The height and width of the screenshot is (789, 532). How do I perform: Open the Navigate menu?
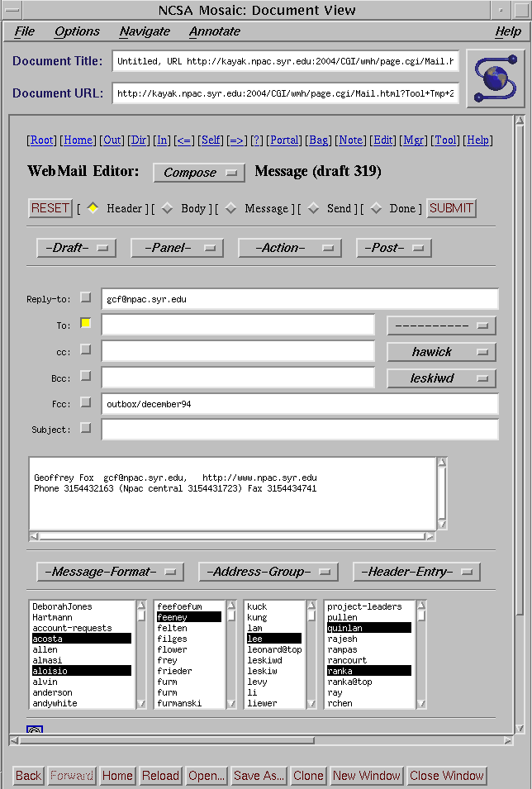145,31
